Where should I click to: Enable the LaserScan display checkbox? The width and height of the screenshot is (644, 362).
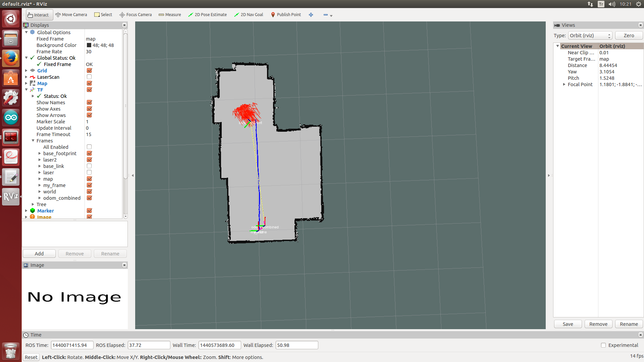point(89,77)
